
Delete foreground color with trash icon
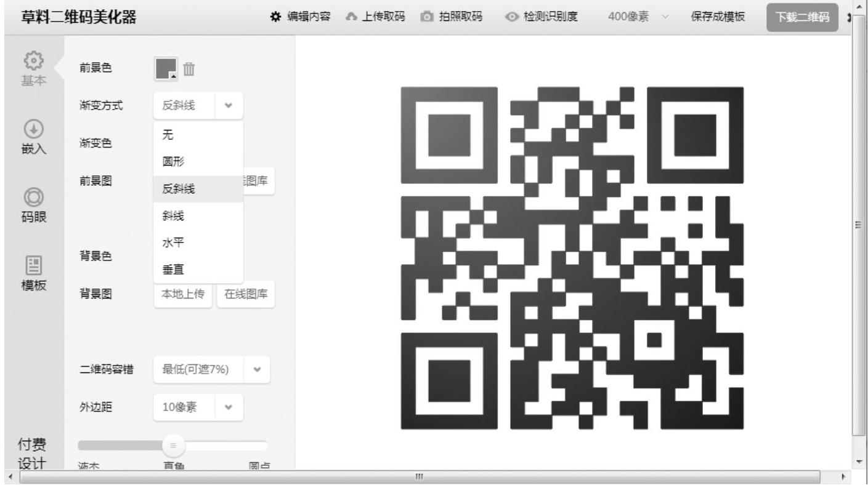190,69
